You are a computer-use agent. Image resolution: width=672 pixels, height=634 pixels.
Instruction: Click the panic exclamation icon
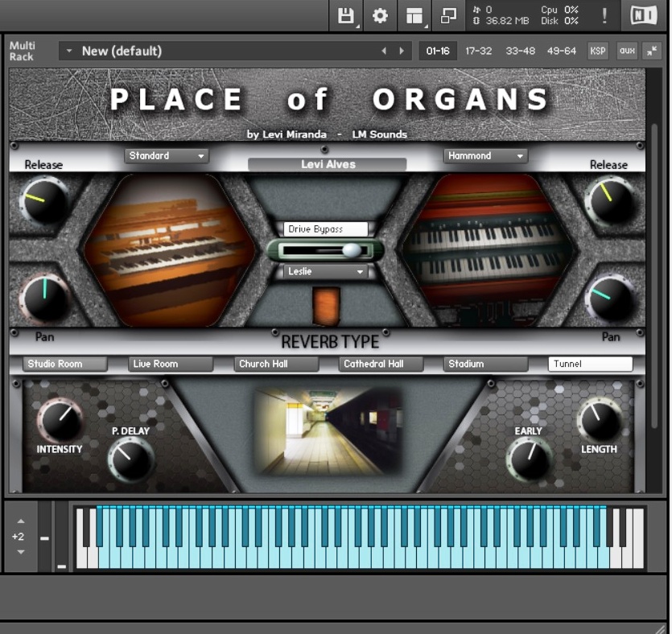click(605, 14)
